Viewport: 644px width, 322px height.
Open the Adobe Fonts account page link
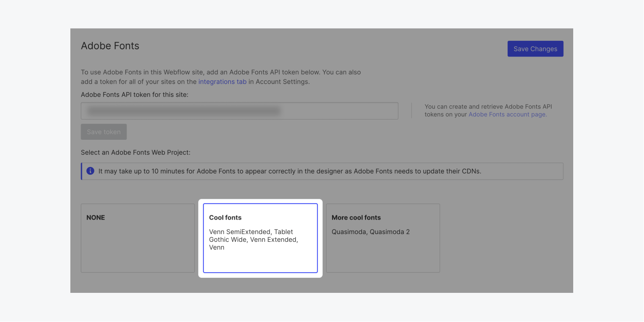(x=508, y=114)
